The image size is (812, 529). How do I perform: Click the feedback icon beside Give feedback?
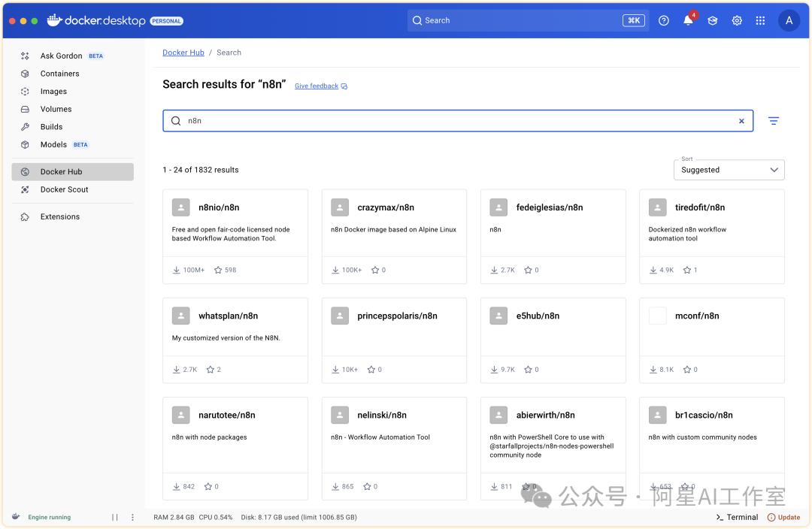click(x=344, y=86)
